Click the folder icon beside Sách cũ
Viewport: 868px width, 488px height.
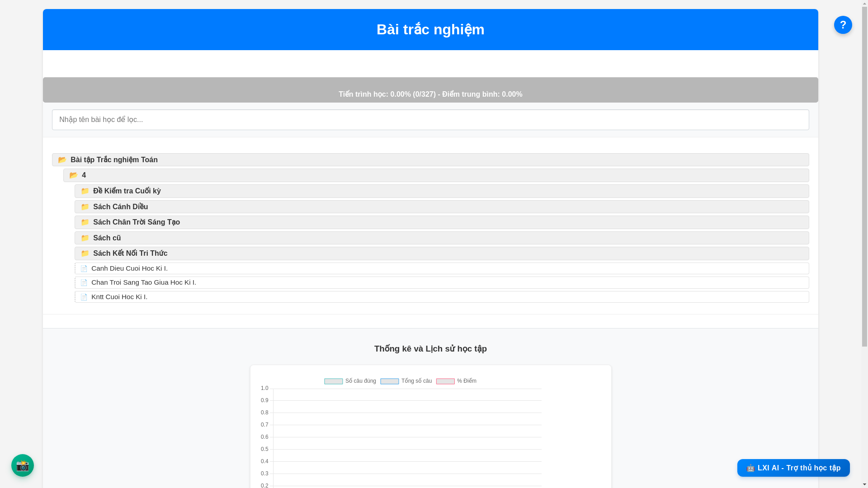pos(85,238)
